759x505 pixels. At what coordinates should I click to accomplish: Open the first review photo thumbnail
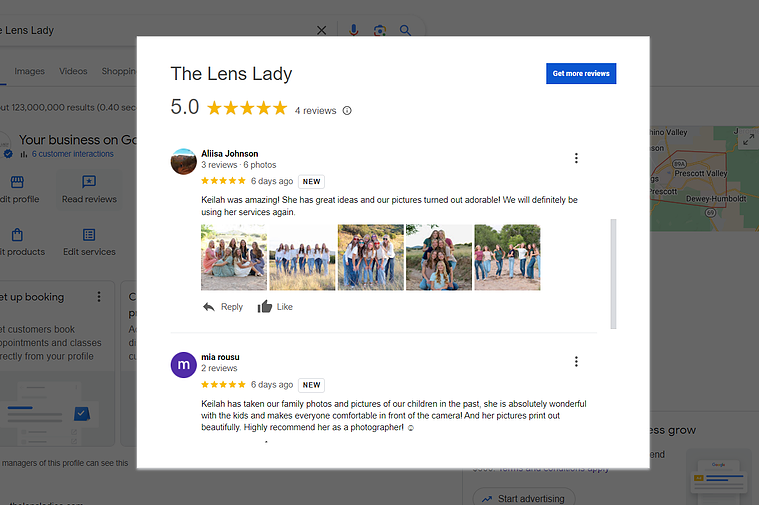(x=234, y=257)
